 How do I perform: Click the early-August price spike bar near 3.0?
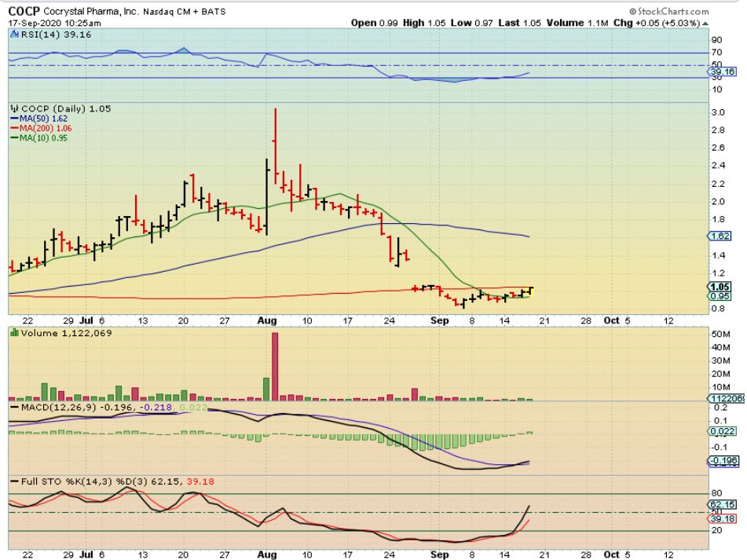coord(276,146)
